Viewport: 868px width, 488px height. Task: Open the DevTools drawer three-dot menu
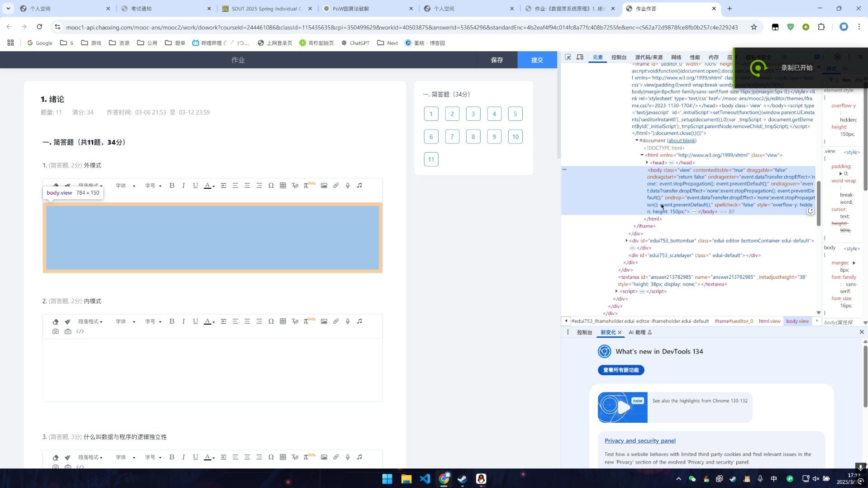pos(568,332)
